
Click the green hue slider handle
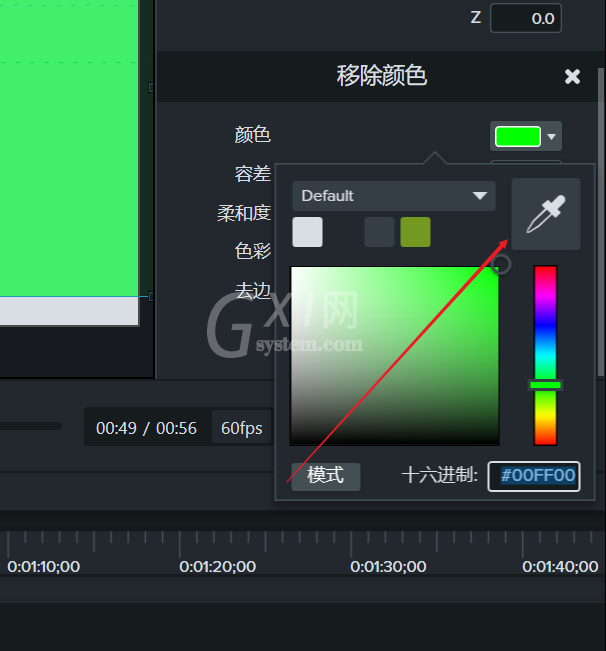tap(545, 385)
